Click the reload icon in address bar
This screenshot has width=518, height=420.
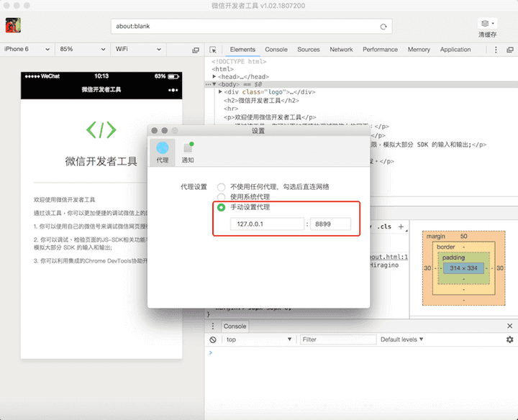pyautogui.click(x=383, y=27)
